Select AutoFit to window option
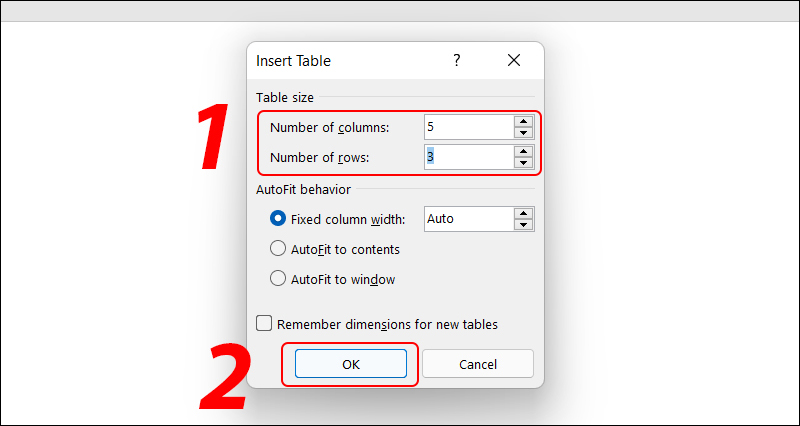 (x=278, y=279)
